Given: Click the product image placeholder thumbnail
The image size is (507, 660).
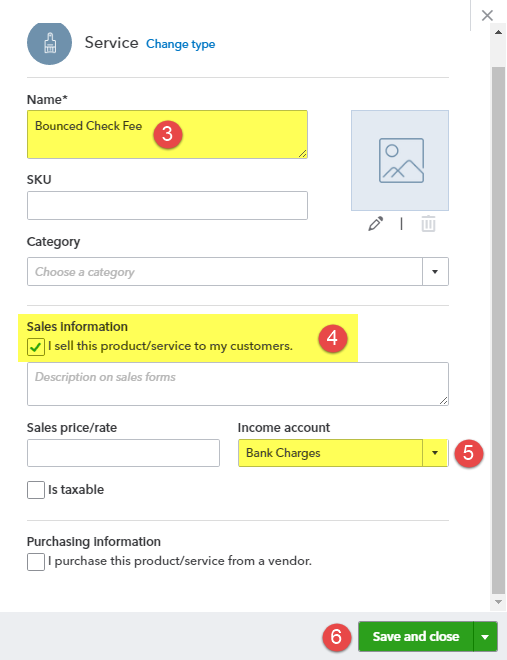Looking at the screenshot, I should (x=400, y=160).
